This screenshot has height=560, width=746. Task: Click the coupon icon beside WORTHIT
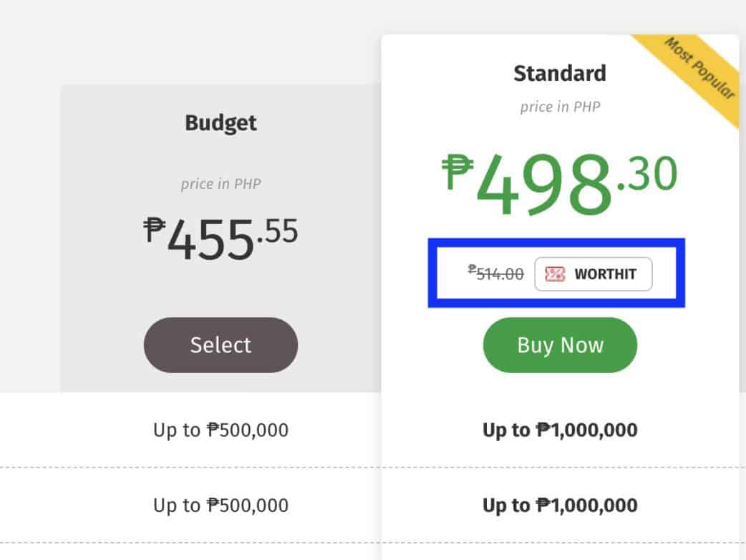coord(556,274)
